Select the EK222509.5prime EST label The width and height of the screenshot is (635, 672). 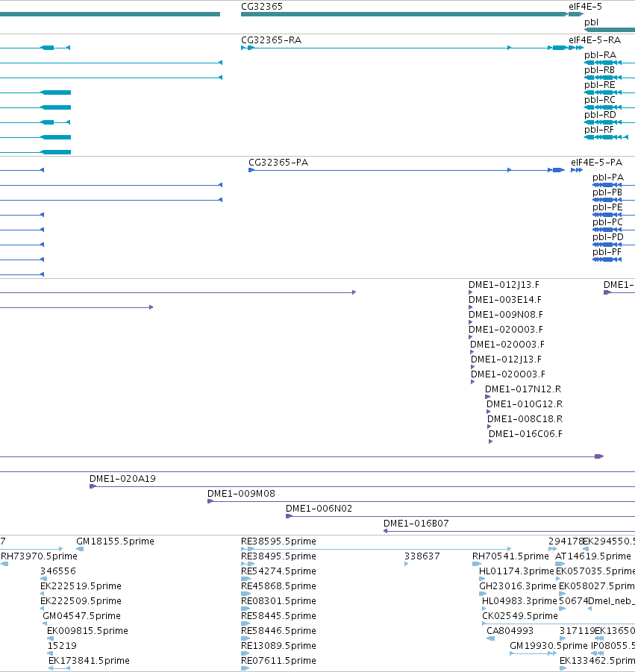[x=81, y=601]
